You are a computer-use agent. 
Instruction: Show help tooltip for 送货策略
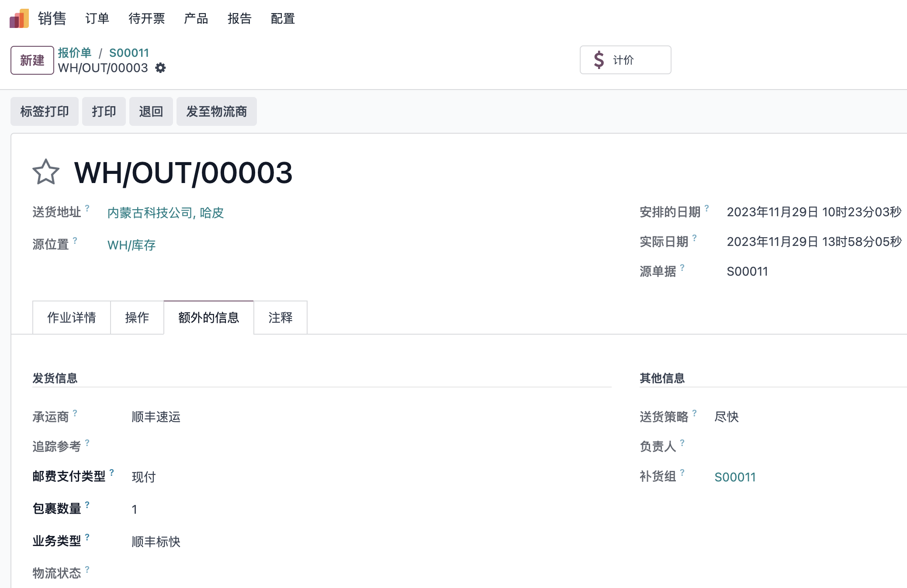(694, 413)
